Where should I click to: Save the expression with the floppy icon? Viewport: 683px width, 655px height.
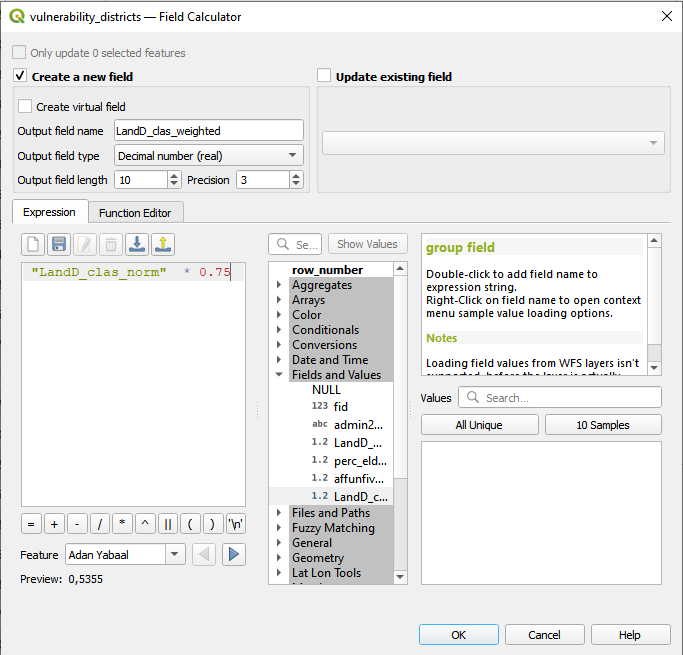pyautogui.click(x=59, y=244)
